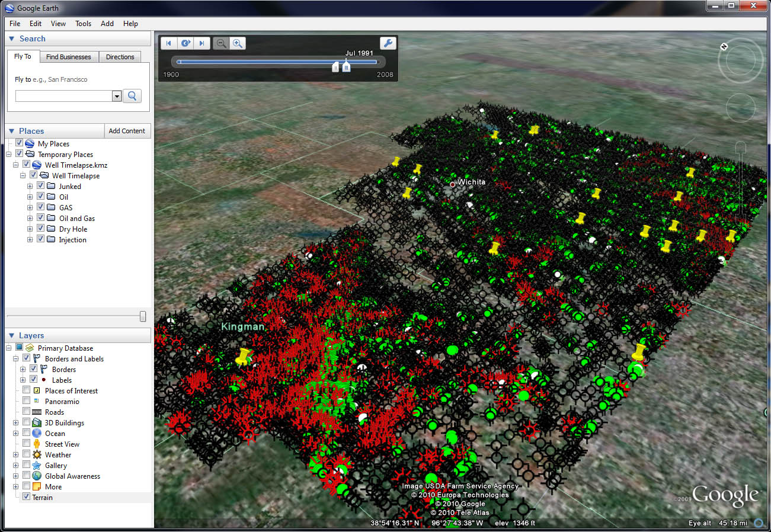The height and width of the screenshot is (532, 771).
Task: Open the File menu
Action: (15, 24)
